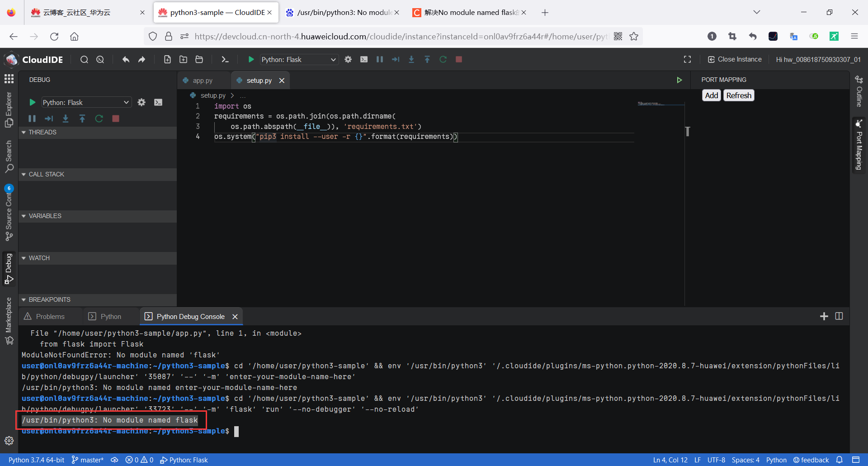Click the pause icon in top toolbar
The image size is (868, 466).
point(380,59)
